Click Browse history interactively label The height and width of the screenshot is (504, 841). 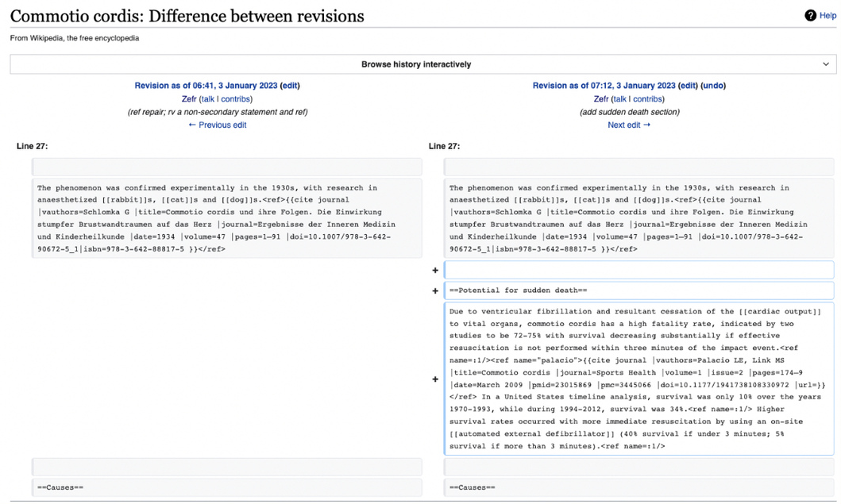point(415,64)
